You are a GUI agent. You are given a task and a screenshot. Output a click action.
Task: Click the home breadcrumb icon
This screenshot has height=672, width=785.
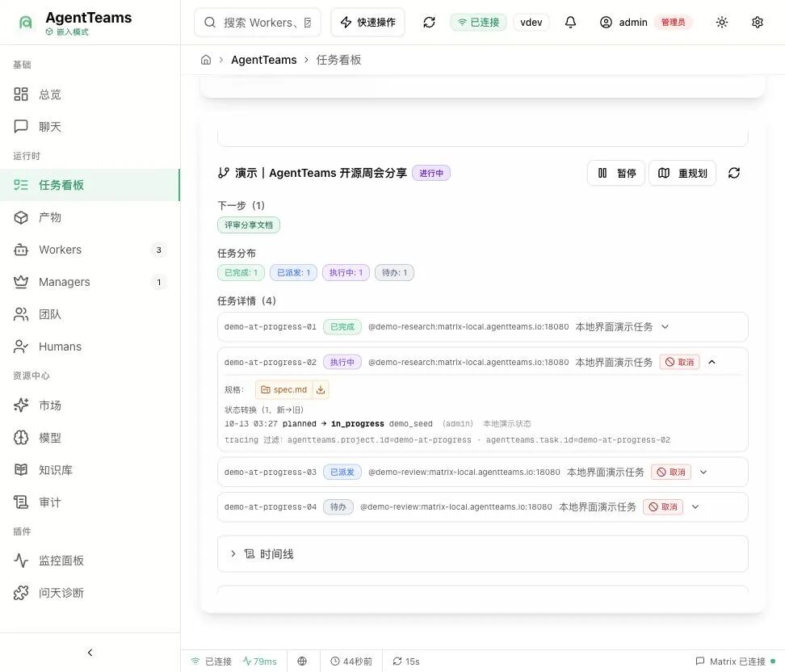pyautogui.click(x=206, y=60)
